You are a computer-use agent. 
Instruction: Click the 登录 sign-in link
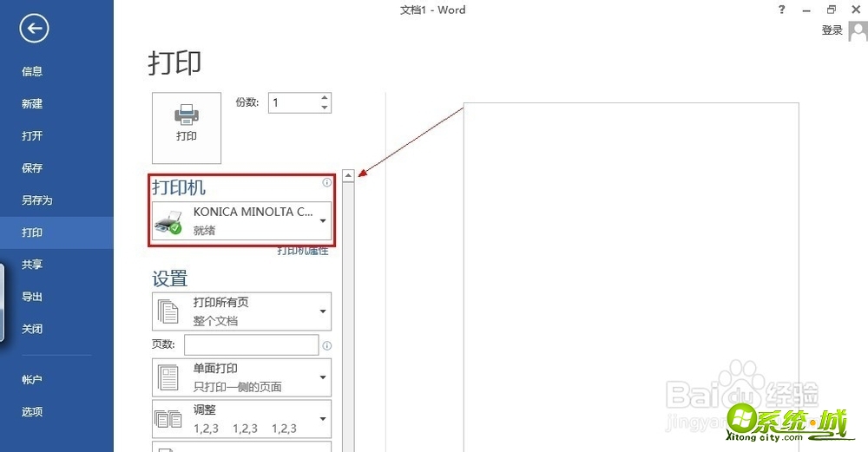(832, 30)
